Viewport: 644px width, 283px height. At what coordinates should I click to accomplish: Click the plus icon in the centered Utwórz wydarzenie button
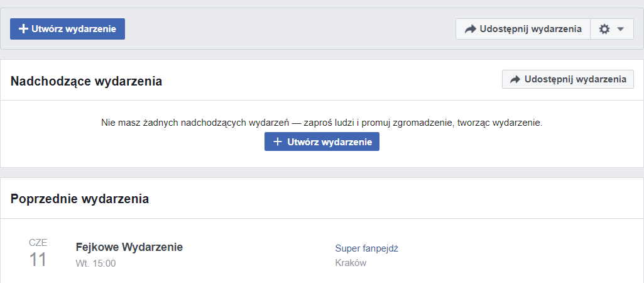click(x=278, y=142)
